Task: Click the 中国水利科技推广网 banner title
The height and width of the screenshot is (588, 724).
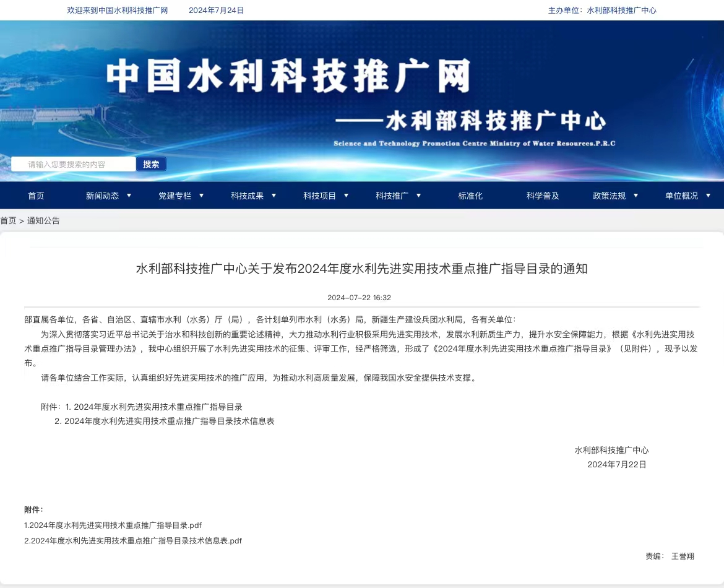Action: pyautogui.click(x=288, y=76)
